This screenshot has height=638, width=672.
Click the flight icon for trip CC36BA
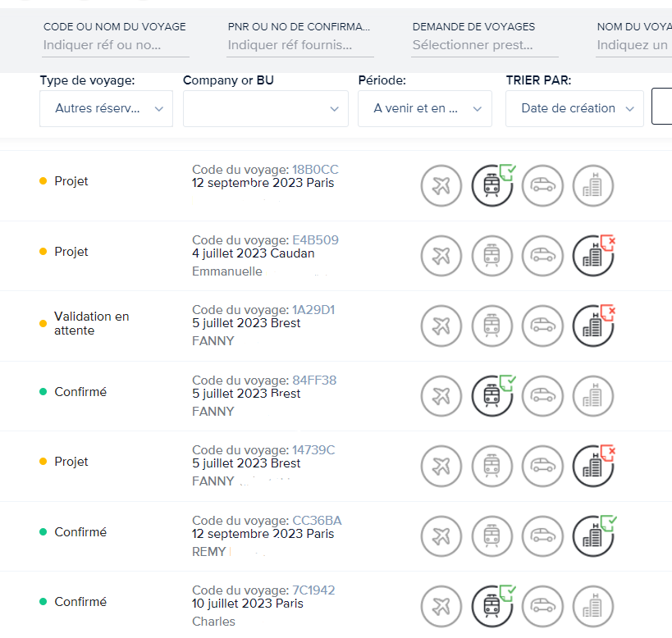pos(441,536)
